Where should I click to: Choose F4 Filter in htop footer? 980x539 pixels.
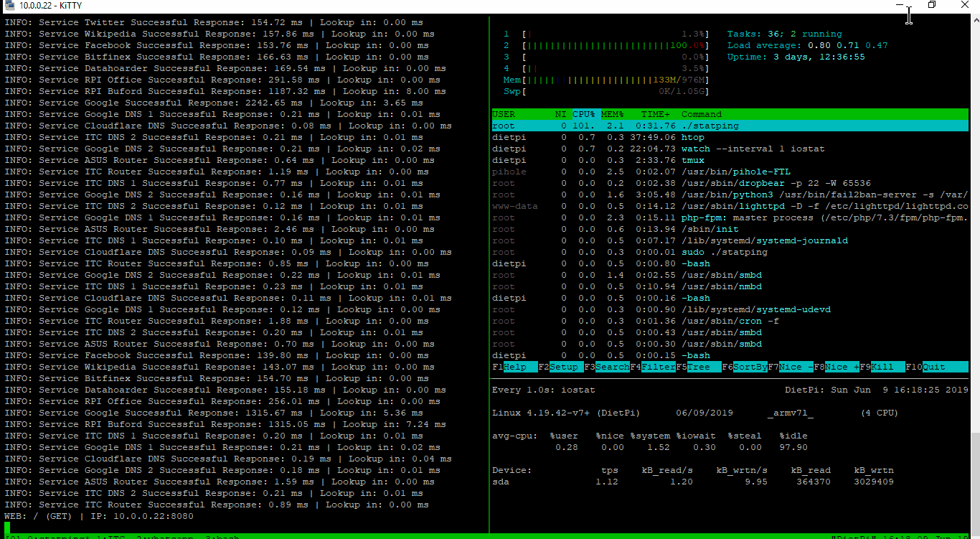[x=652, y=367]
